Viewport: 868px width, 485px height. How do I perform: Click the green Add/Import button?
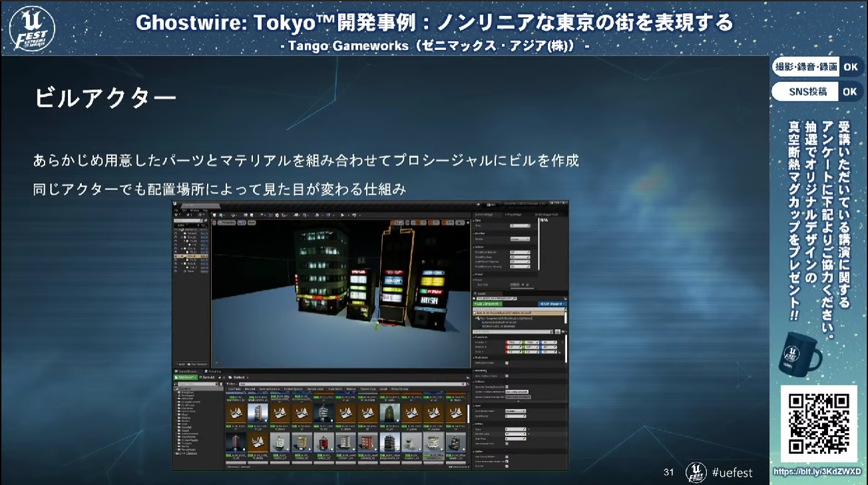point(186,377)
